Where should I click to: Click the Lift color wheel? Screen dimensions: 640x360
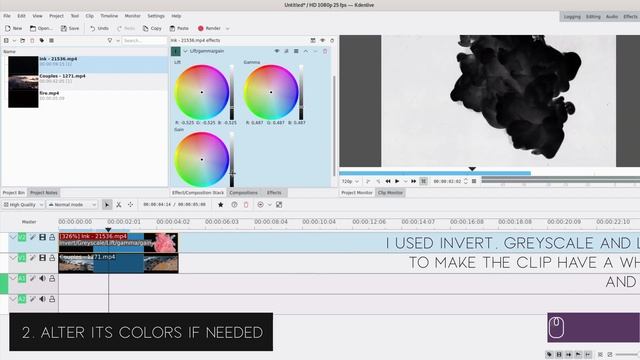point(202,92)
